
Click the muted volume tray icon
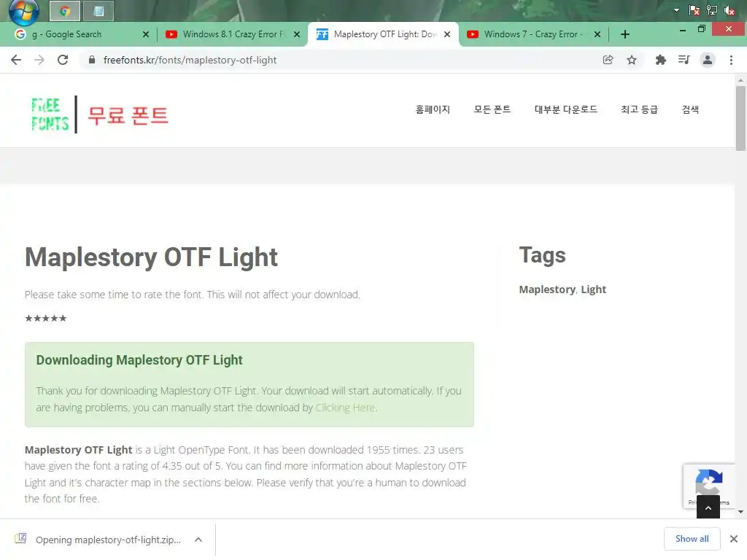coord(729,10)
